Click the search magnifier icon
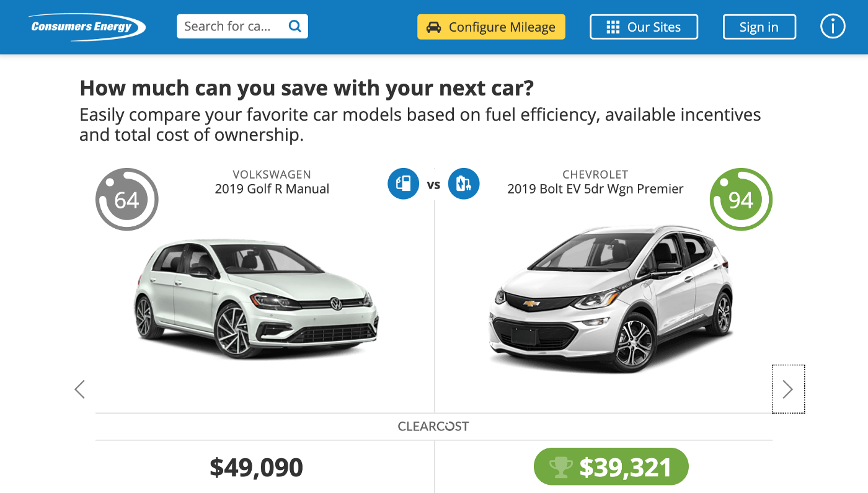 tap(295, 27)
